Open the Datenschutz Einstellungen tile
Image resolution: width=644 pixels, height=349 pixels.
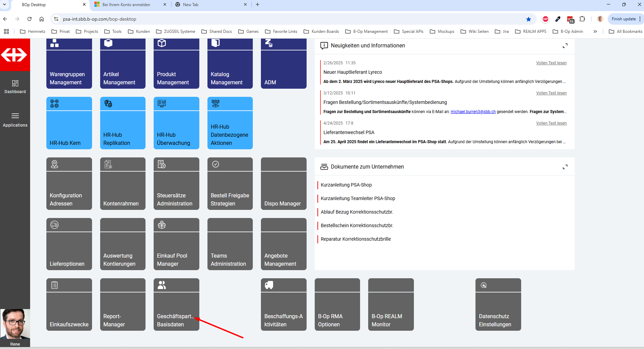point(498,304)
